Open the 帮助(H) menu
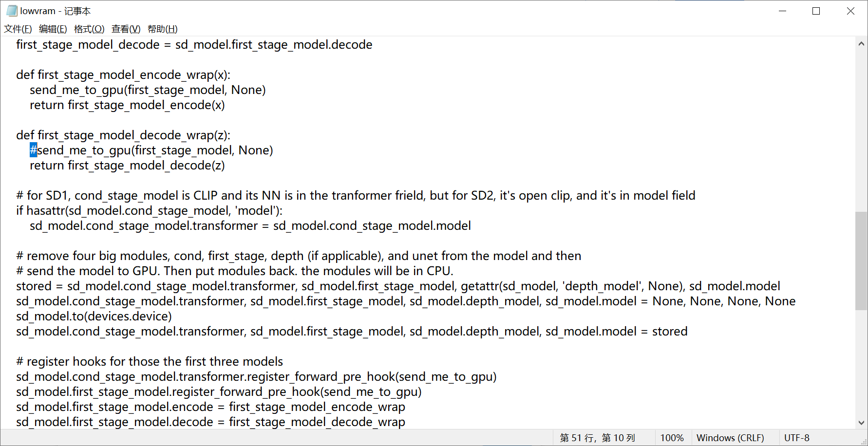Screen dimensions: 868x446 click(x=162, y=29)
